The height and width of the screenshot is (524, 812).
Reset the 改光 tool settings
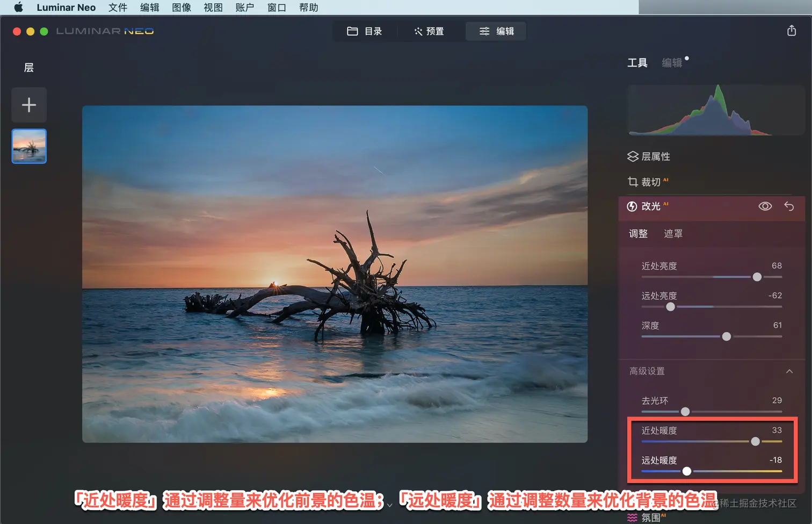point(789,206)
